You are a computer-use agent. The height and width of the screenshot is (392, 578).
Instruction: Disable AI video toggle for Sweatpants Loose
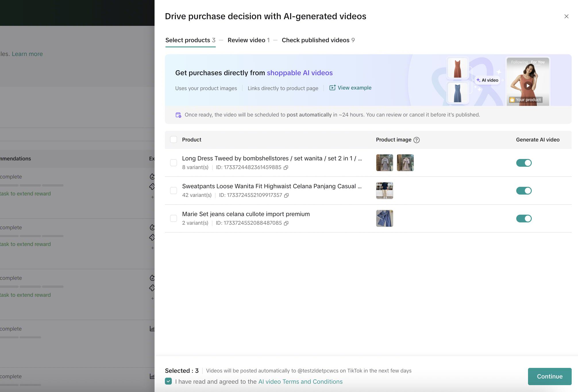pyautogui.click(x=524, y=191)
